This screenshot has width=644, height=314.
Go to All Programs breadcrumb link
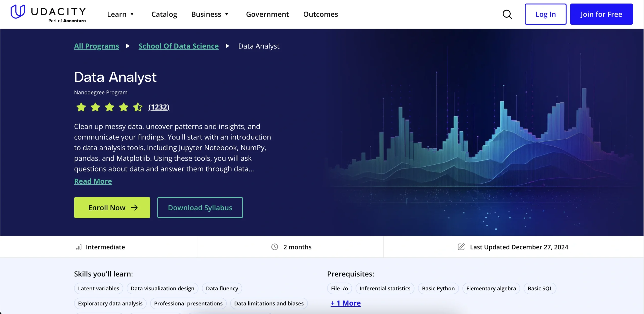pyautogui.click(x=96, y=46)
